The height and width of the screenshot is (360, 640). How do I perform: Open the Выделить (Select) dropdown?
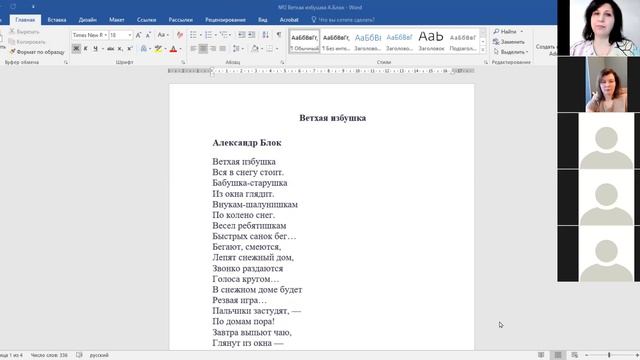click(510, 52)
